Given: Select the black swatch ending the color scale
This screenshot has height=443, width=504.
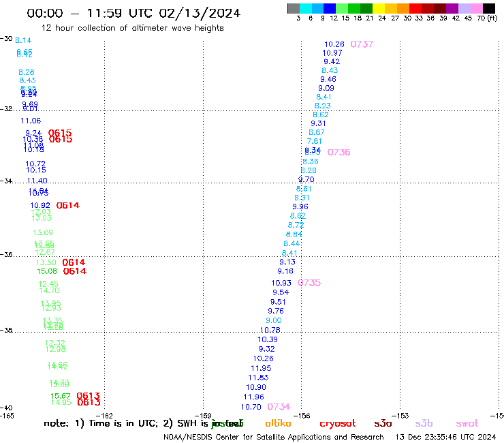Looking at the screenshot, I should [488, 8].
